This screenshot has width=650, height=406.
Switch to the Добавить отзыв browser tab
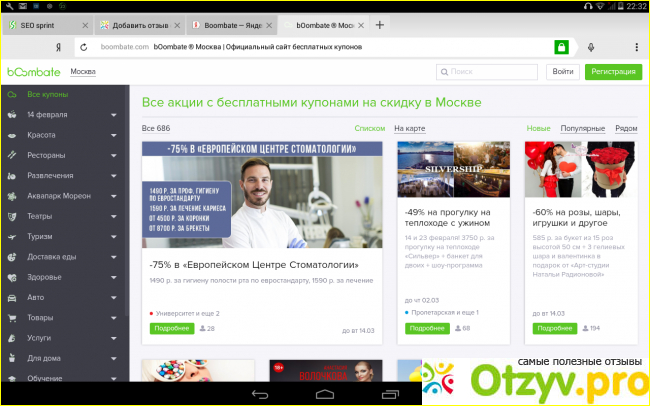tap(133, 24)
